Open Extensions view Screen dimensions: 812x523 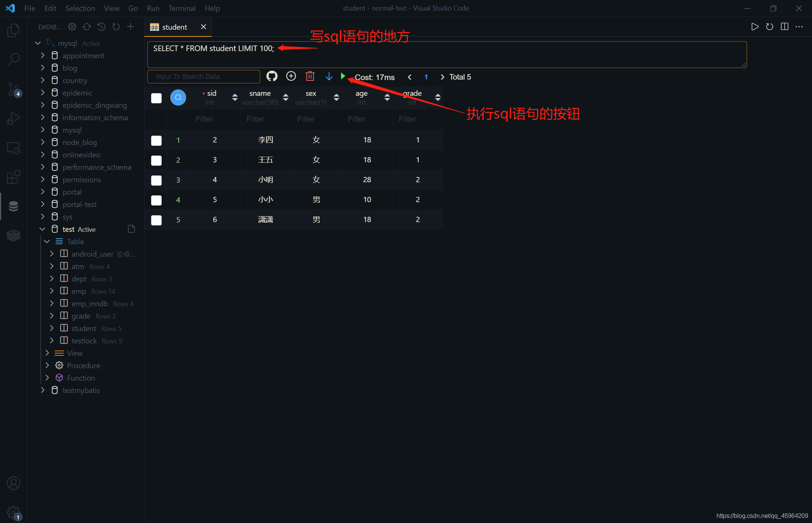click(x=14, y=177)
